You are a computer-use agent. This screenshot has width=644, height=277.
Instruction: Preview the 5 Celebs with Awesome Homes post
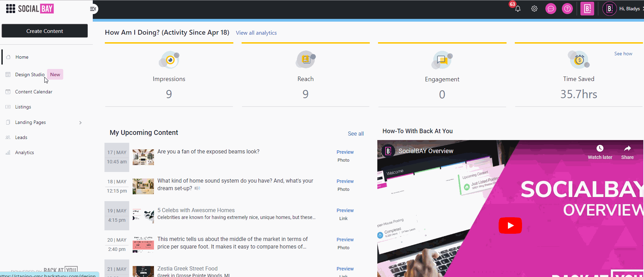click(x=345, y=210)
